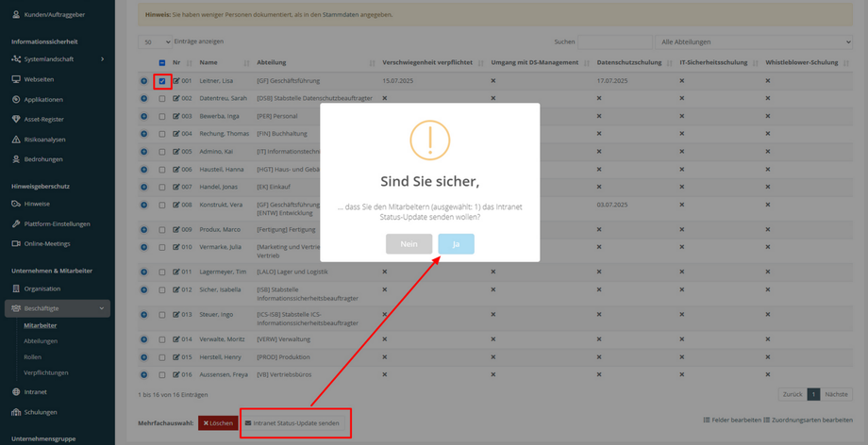Click the Webseiten monitor icon

point(16,79)
